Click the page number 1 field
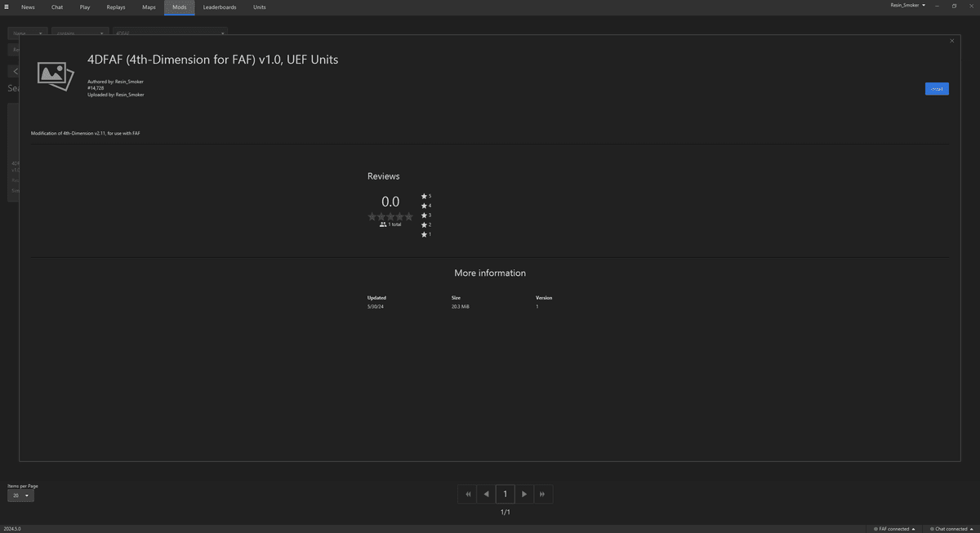Image resolution: width=980 pixels, height=533 pixels. 505,494
